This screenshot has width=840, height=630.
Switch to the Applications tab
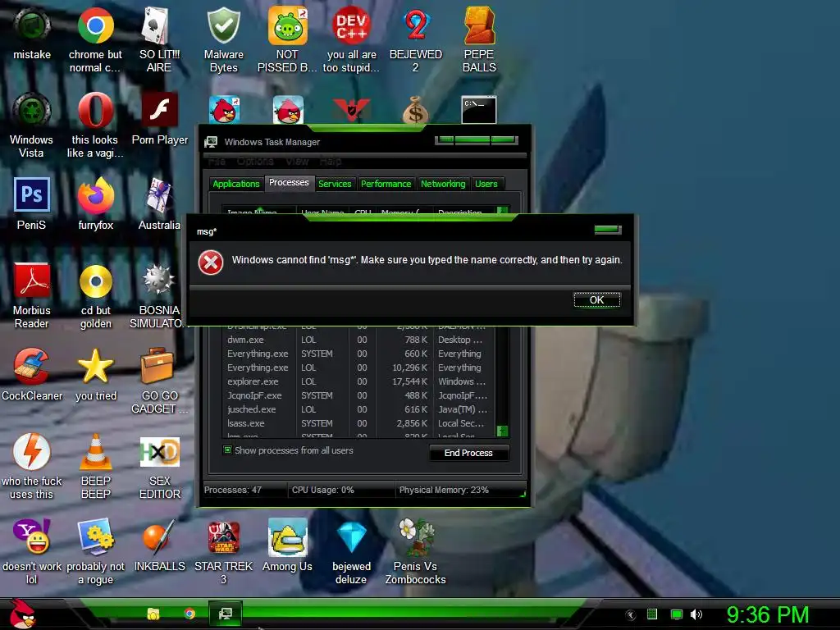tap(236, 184)
